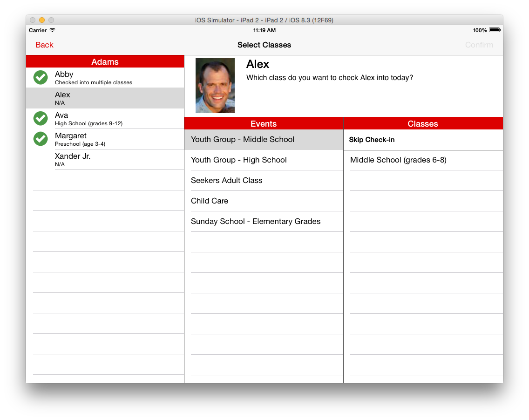Click the green checkmark beside Ava

(41, 118)
